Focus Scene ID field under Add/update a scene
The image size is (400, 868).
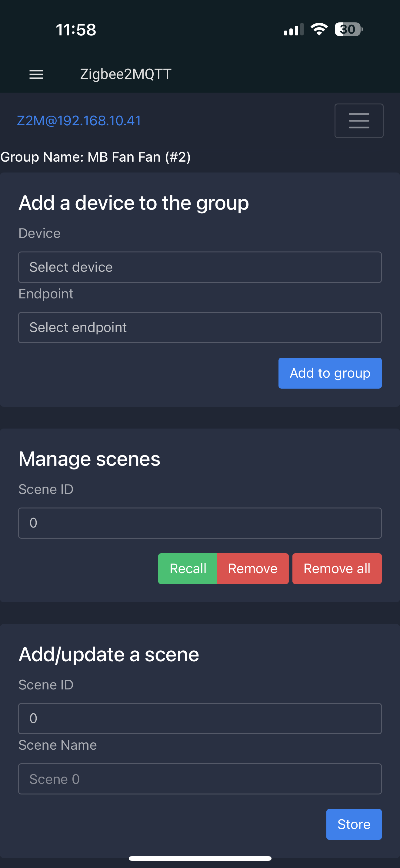click(x=200, y=718)
